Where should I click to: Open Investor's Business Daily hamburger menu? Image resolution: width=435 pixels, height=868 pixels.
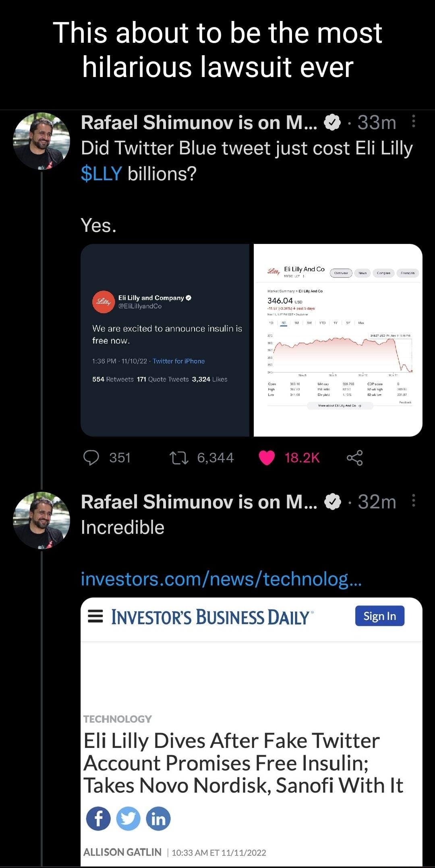(x=95, y=616)
